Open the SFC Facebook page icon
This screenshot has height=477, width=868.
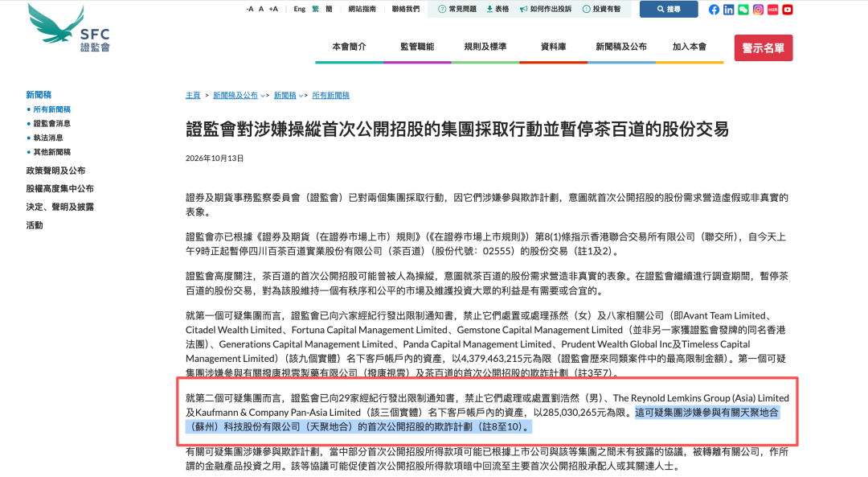(x=714, y=10)
